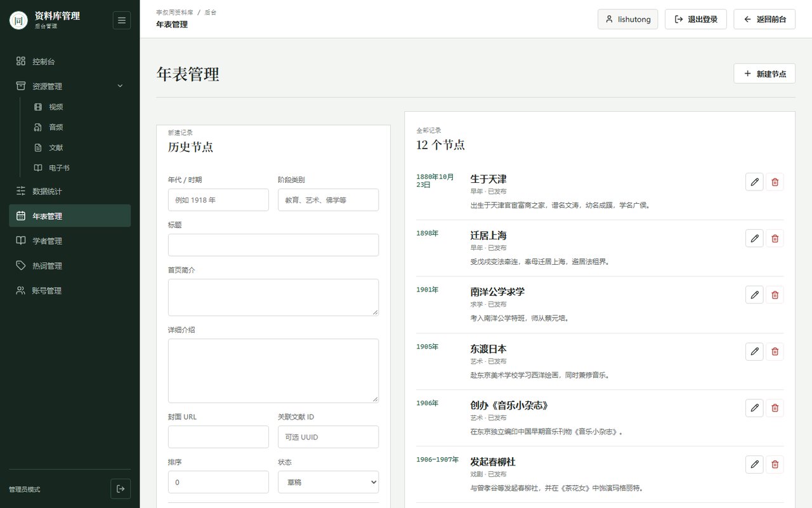The width and height of the screenshot is (812, 508).
Task: Open 数据统计 in the sidebar
Action: pyautogui.click(x=70, y=191)
